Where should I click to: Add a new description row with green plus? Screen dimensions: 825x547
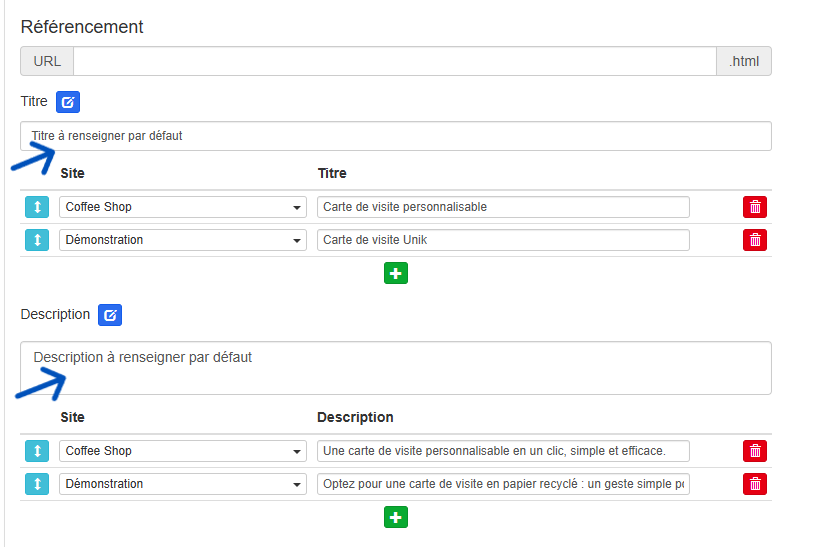(x=396, y=517)
